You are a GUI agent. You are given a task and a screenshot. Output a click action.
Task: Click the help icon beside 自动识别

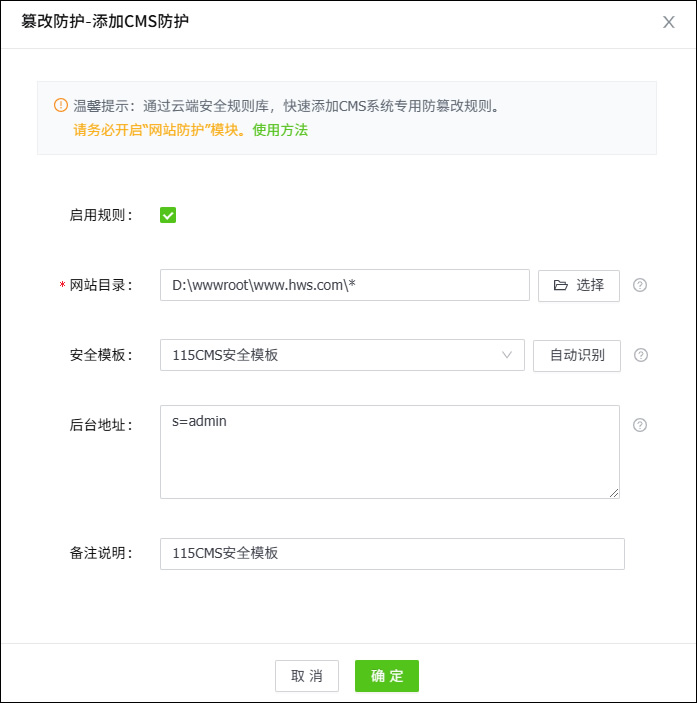coord(641,355)
